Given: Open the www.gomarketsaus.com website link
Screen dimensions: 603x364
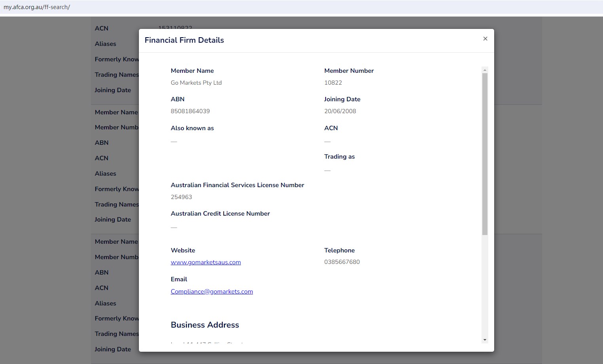Looking at the screenshot, I should click(x=206, y=262).
